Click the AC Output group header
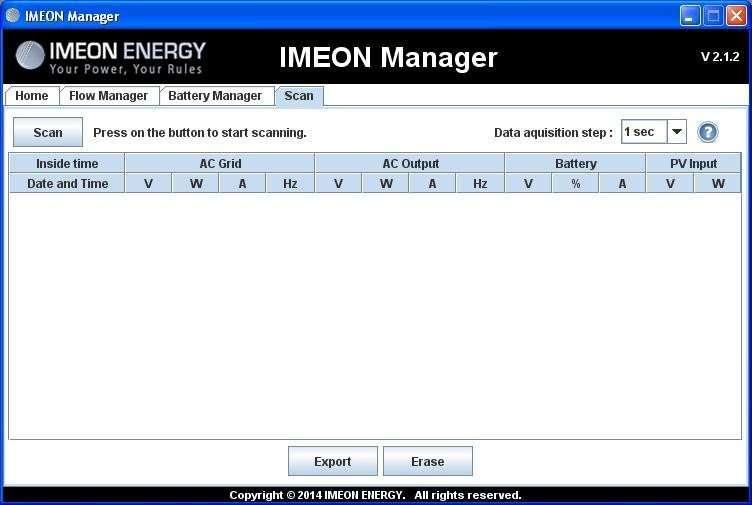752x505 pixels. point(410,164)
